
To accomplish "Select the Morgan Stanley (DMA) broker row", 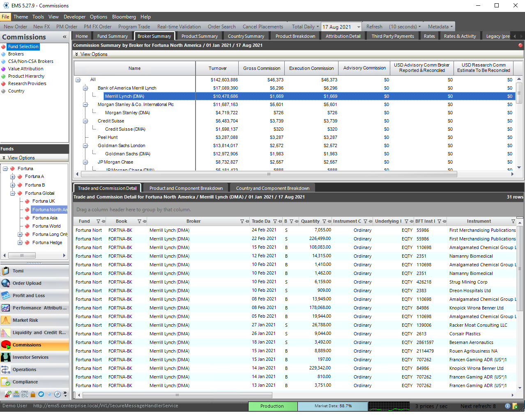I will click(x=127, y=113).
